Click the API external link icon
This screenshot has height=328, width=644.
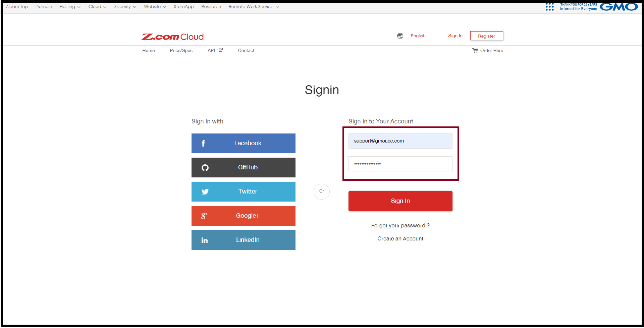pos(221,50)
